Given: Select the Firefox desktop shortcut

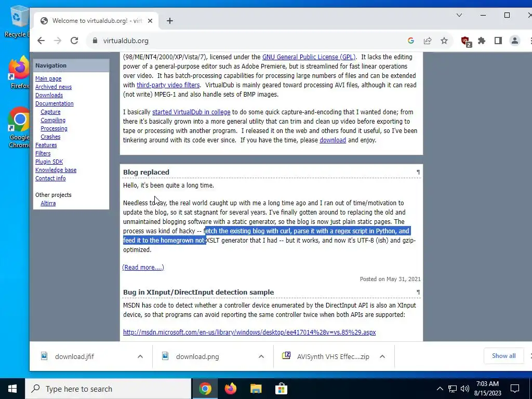Looking at the screenshot, I should pyautogui.click(x=19, y=72).
